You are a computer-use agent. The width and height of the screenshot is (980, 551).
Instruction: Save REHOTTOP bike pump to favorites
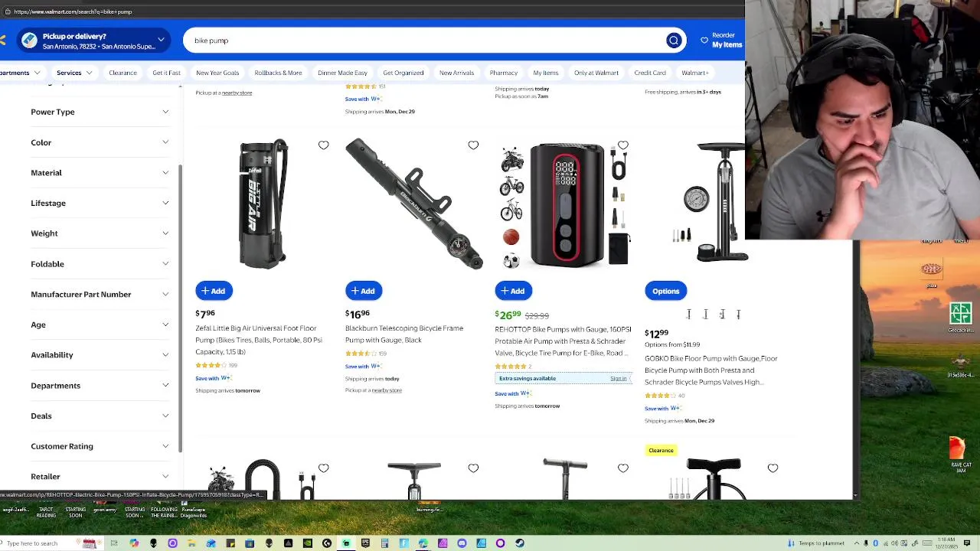coord(623,145)
